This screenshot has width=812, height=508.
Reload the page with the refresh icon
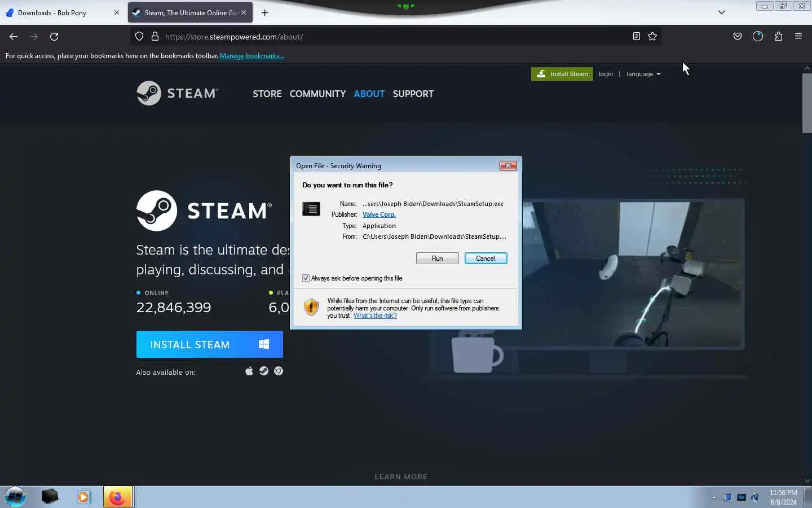54,37
